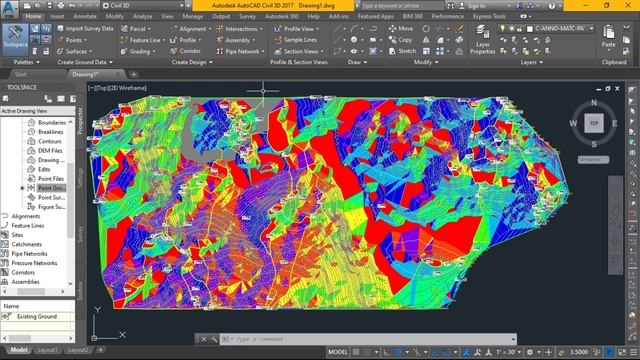640x360 pixels.
Task: Expand the Create Design panel title
Action: point(192,62)
